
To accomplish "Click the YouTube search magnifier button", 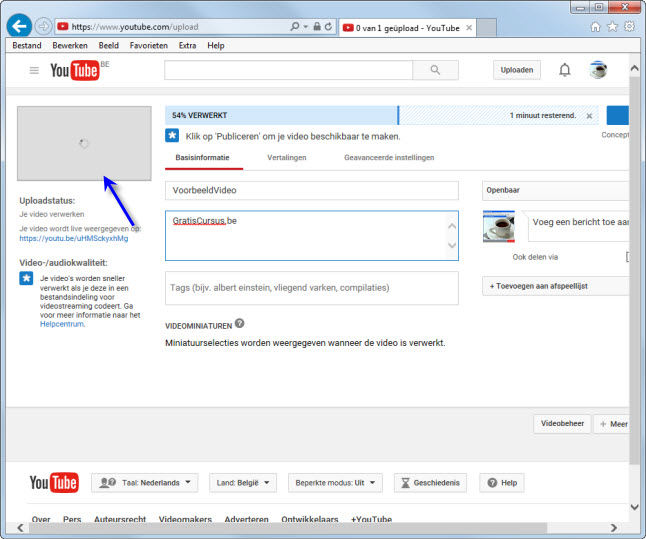I will 435,70.
